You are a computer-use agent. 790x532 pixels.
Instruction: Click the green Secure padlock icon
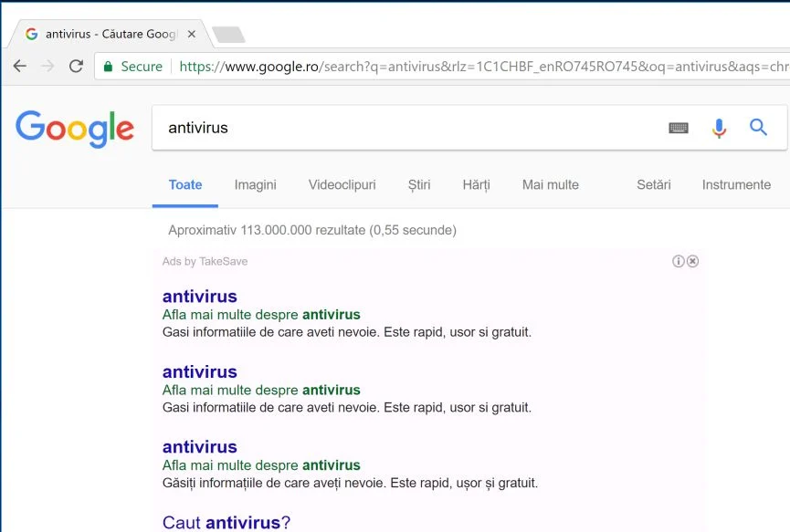(108, 67)
